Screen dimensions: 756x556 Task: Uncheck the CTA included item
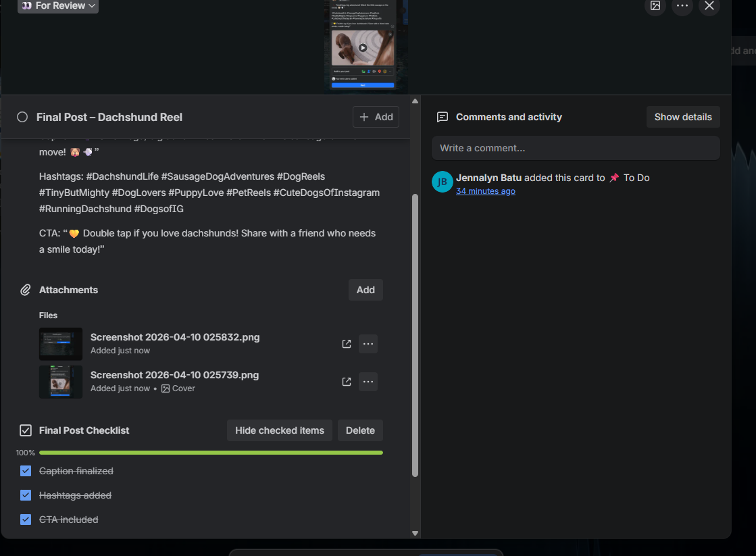[26, 520]
